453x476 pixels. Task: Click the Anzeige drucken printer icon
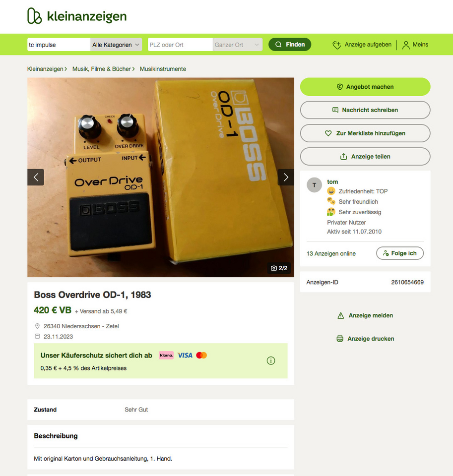click(x=340, y=339)
